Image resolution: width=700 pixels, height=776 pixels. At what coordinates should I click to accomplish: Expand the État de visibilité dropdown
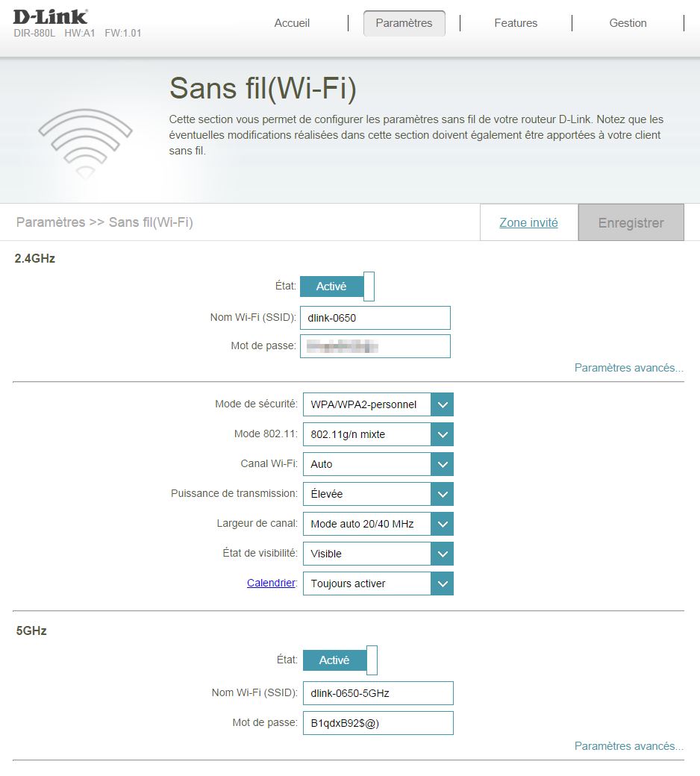tap(378, 554)
